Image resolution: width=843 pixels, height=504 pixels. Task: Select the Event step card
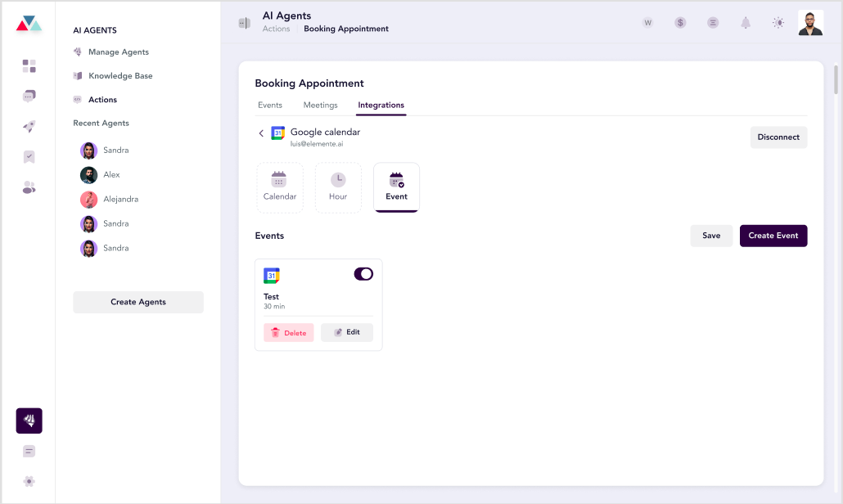click(x=396, y=187)
